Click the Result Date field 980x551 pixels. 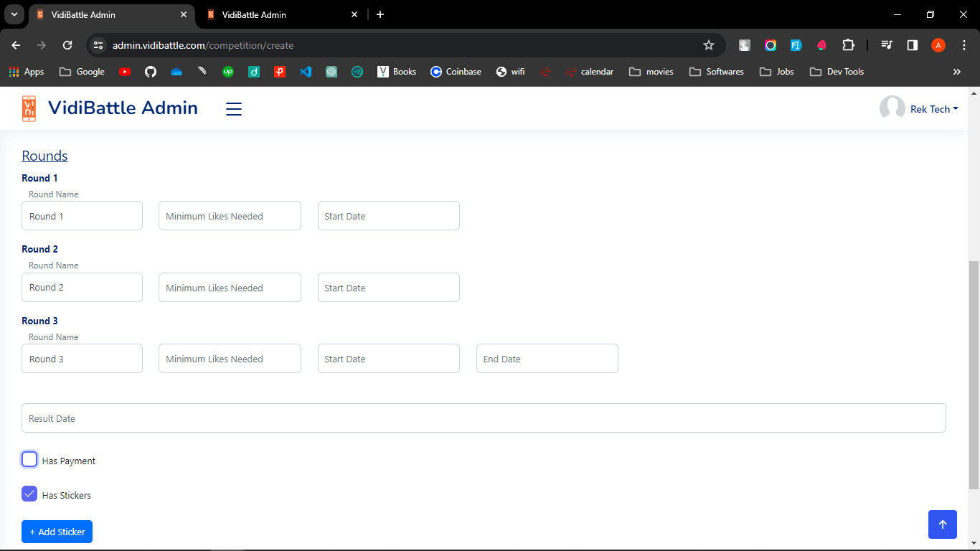point(484,418)
